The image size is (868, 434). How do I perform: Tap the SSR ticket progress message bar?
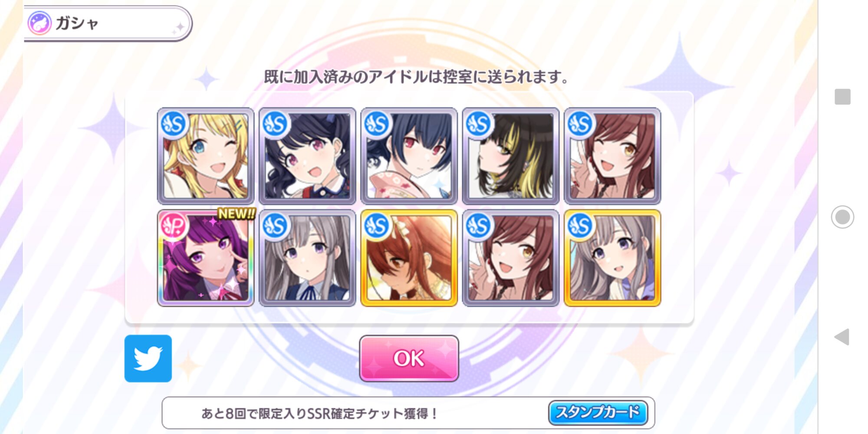point(408,413)
